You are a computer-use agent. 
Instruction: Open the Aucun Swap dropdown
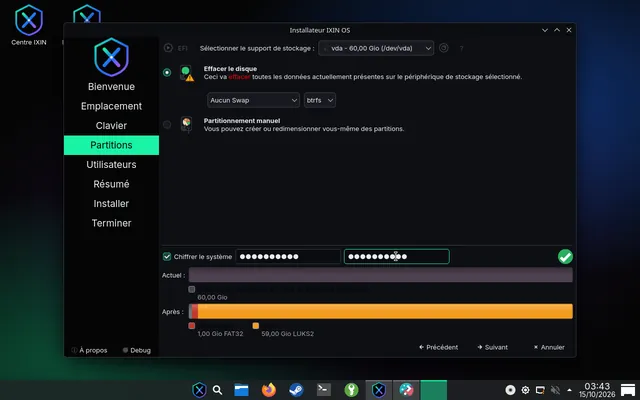point(253,100)
